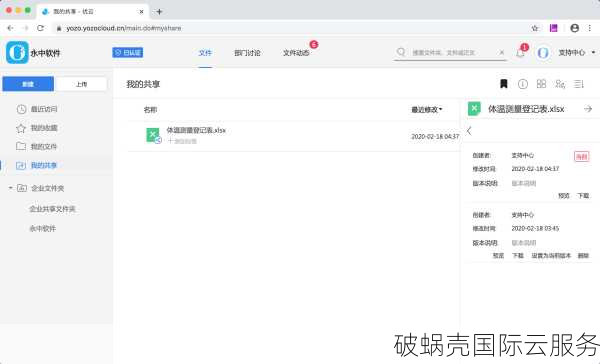Click the clock icon for 最近访问

(x=21, y=109)
